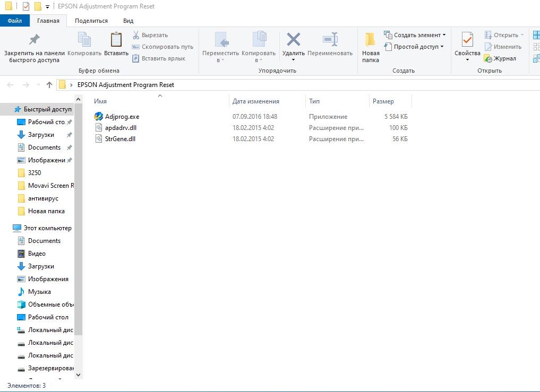Open pinned Рабочий стол in Quick access
The width and height of the screenshot is (540, 392).
(x=47, y=122)
